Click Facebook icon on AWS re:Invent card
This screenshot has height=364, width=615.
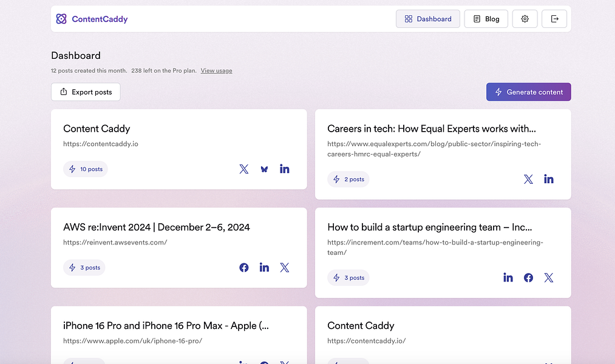pos(244,267)
